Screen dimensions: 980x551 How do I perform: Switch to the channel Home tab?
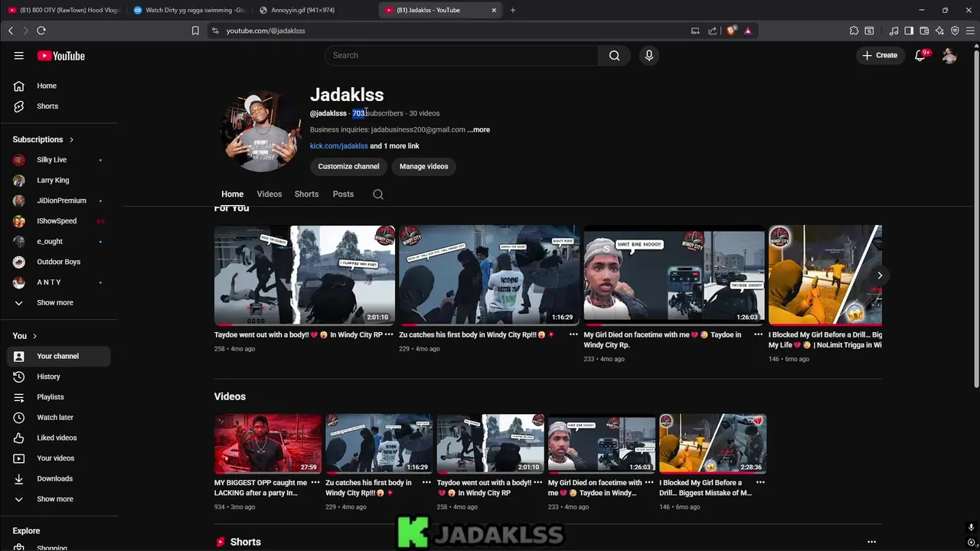(x=232, y=194)
